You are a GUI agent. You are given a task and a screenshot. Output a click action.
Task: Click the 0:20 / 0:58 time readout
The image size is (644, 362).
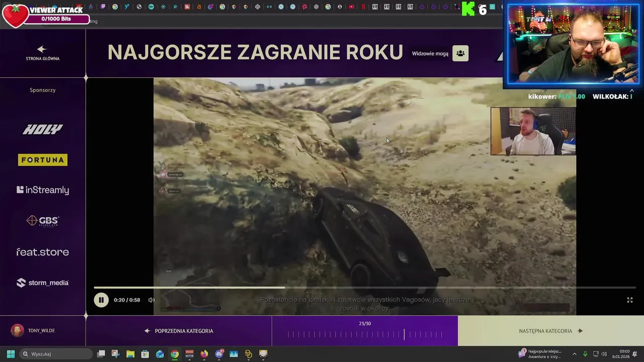coord(127,300)
